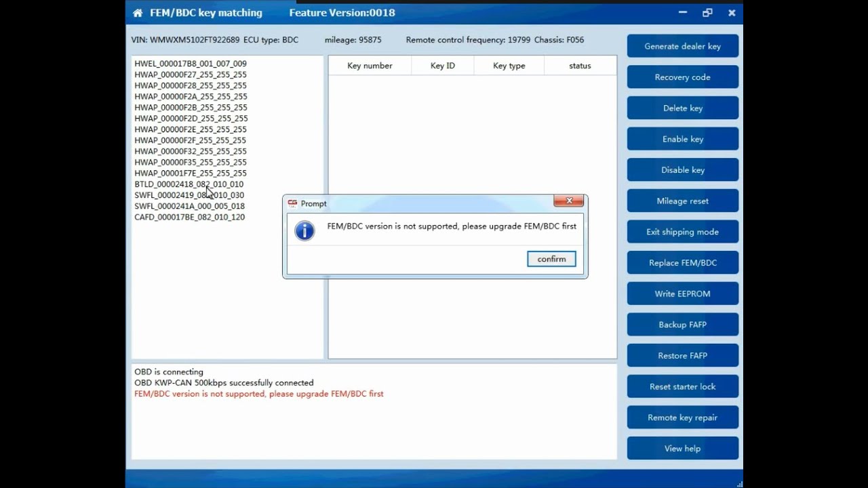Screen dimensions: 868x488
Task: Select BTLD_00002418_082_010_010 entry
Action: 189,184
